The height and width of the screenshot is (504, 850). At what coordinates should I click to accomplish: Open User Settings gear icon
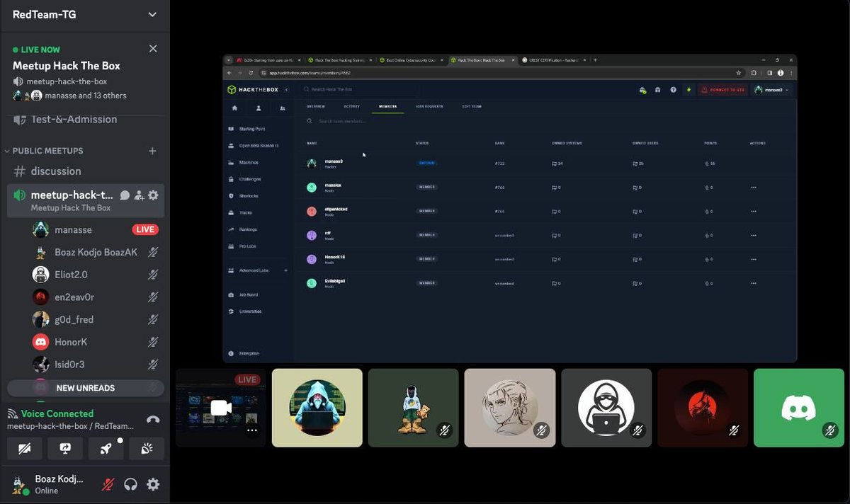(x=153, y=485)
